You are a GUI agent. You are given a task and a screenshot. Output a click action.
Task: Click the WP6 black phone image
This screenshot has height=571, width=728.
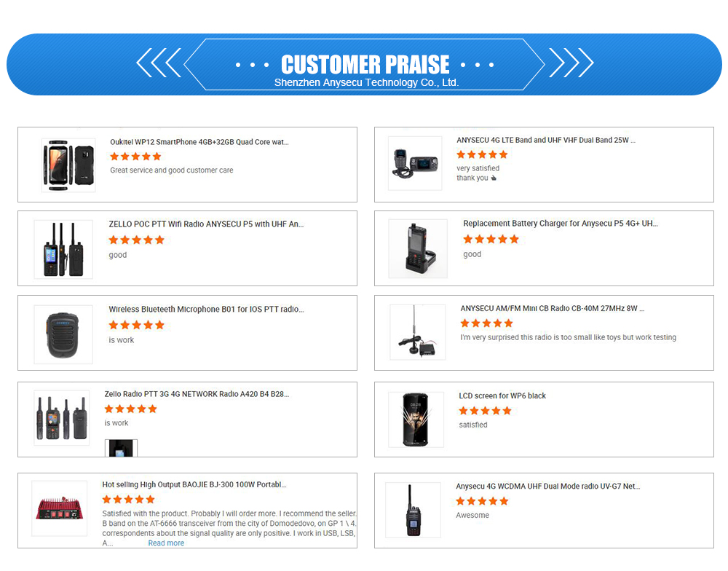coord(416,420)
